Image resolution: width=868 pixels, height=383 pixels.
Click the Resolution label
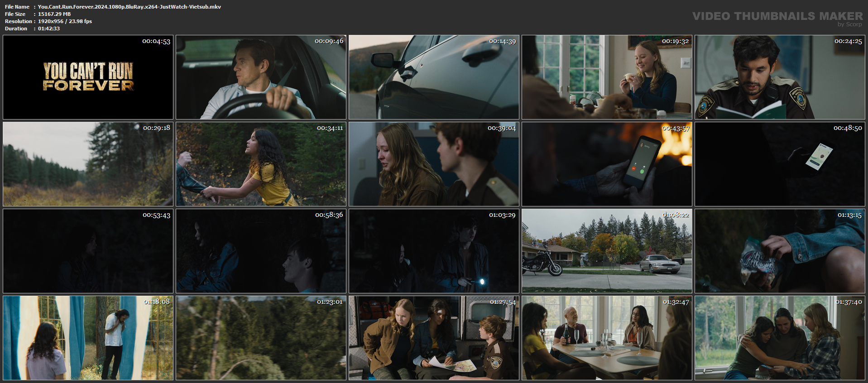click(x=19, y=21)
